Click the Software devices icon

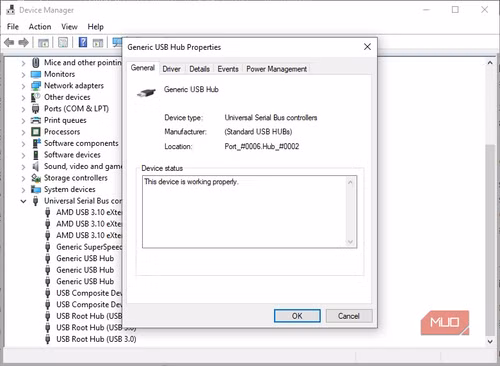pyautogui.click(x=36, y=155)
